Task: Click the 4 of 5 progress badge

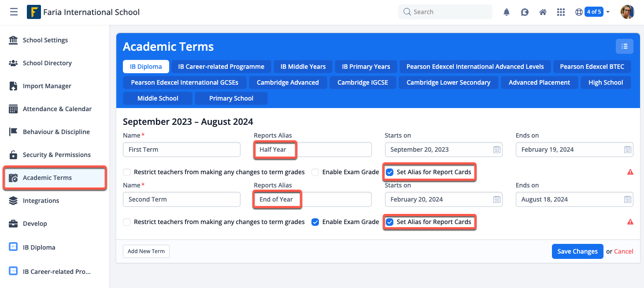Action: [x=593, y=12]
